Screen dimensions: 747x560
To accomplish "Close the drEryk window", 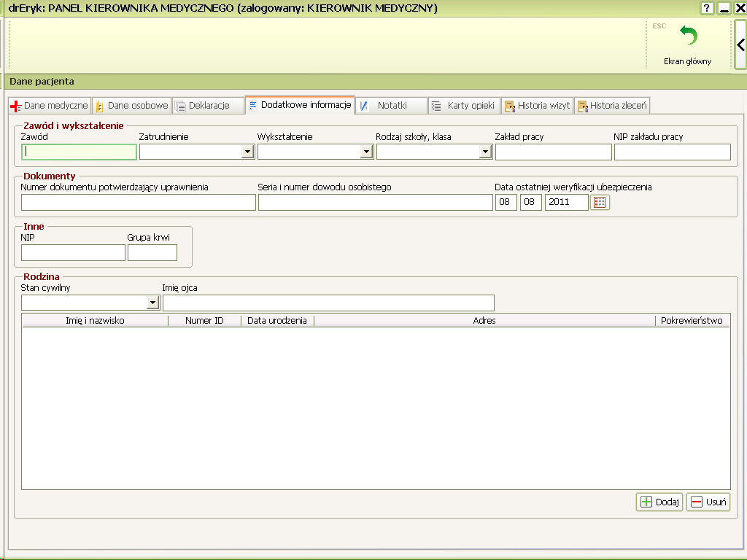I will click(x=740, y=8).
